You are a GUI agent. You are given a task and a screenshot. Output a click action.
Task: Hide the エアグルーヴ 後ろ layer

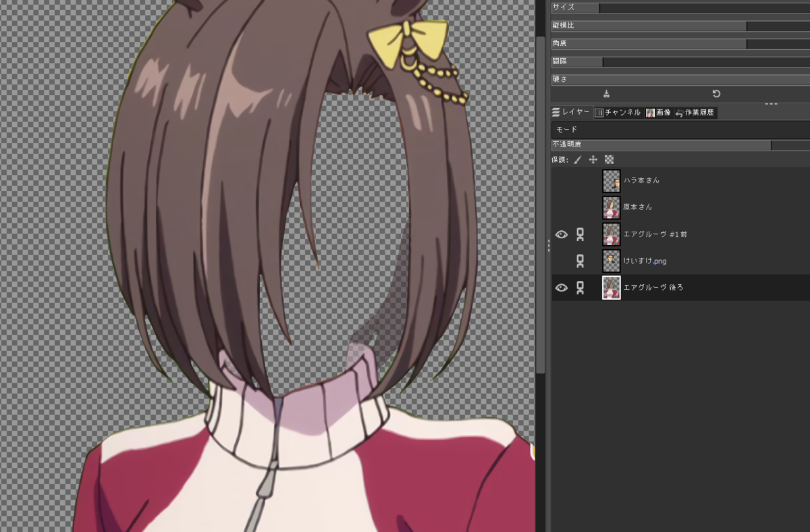coord(561,287)
